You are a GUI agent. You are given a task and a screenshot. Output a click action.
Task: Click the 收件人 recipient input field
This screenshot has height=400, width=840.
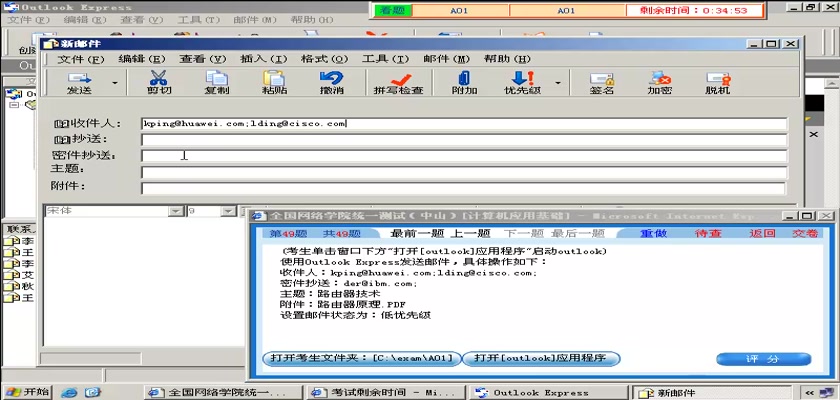click(x=464, y=124)
